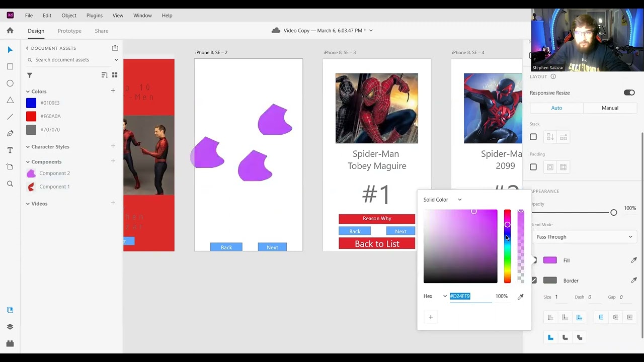
Task: Open the Solid Color type dropdown
Action: point(443,200)
